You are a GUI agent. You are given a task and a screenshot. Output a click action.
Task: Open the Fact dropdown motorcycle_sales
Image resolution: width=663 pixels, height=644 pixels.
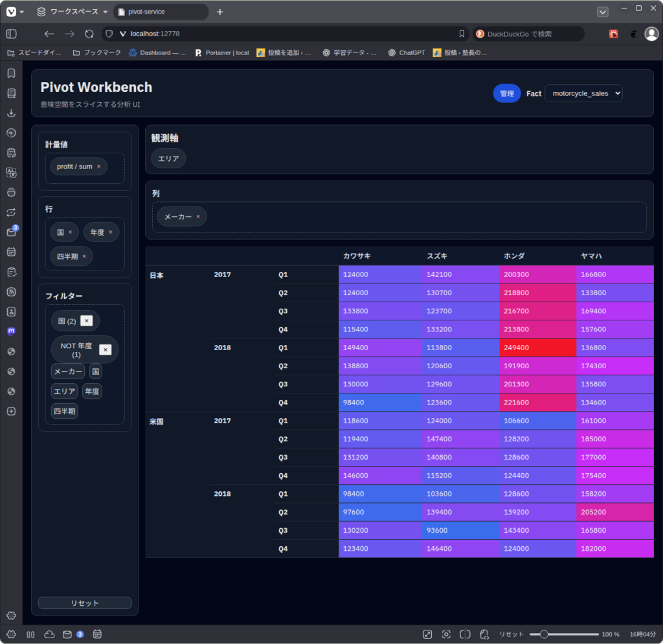tap(583, 93)
